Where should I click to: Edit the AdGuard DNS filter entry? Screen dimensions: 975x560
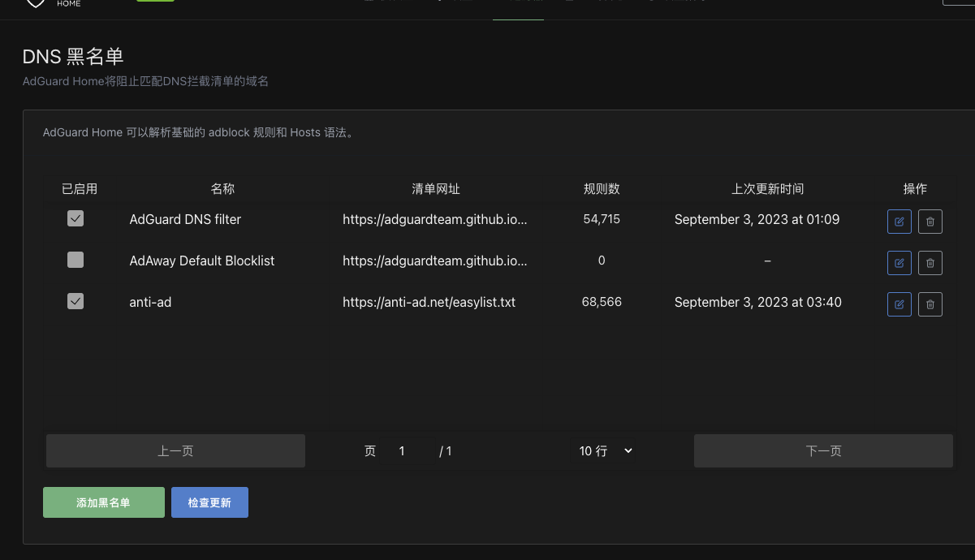pyautogui.click(x=899, y=221)
